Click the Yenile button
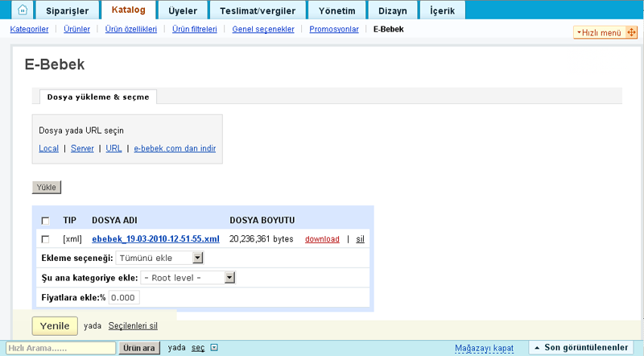 55,326
